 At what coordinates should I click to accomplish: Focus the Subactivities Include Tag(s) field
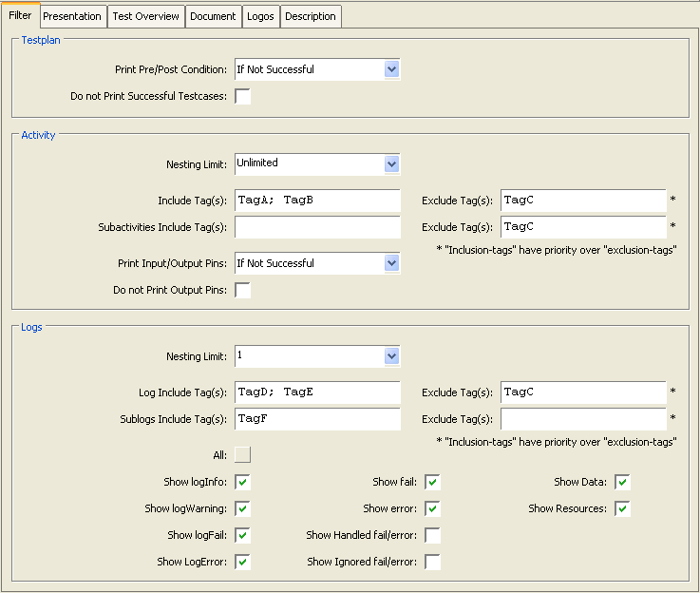point(317,227)
